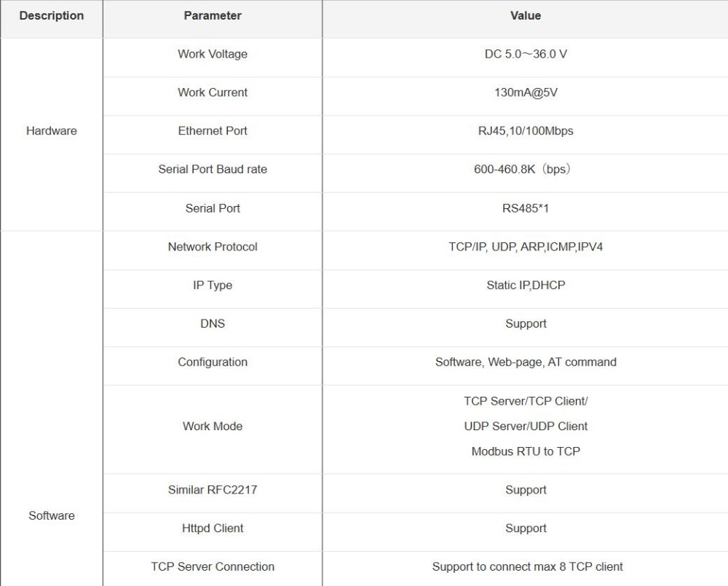The width and height of the screenshot is (728, 586).
Task: Select the Ethernet Port parameter cell
Action: point(213,131)
